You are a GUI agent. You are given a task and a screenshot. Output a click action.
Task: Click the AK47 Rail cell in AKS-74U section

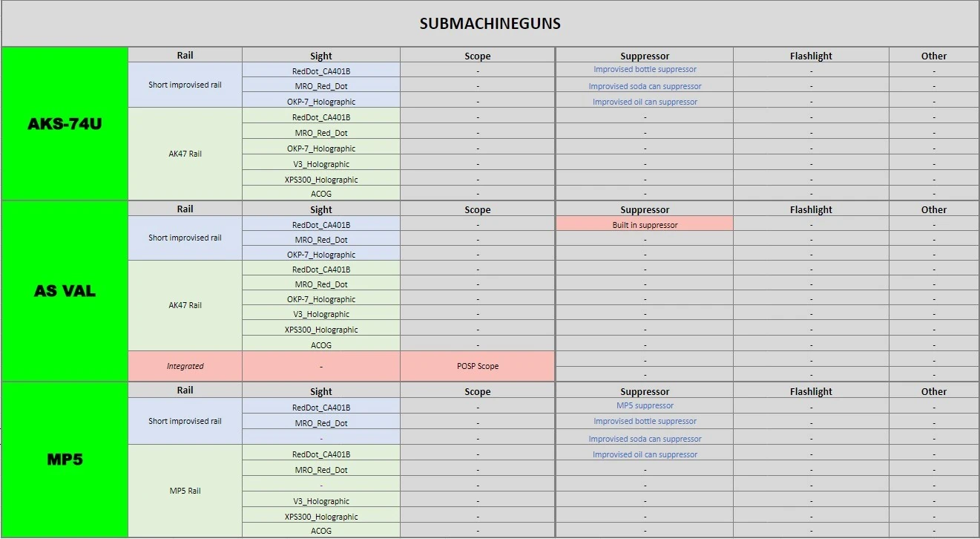185,154
